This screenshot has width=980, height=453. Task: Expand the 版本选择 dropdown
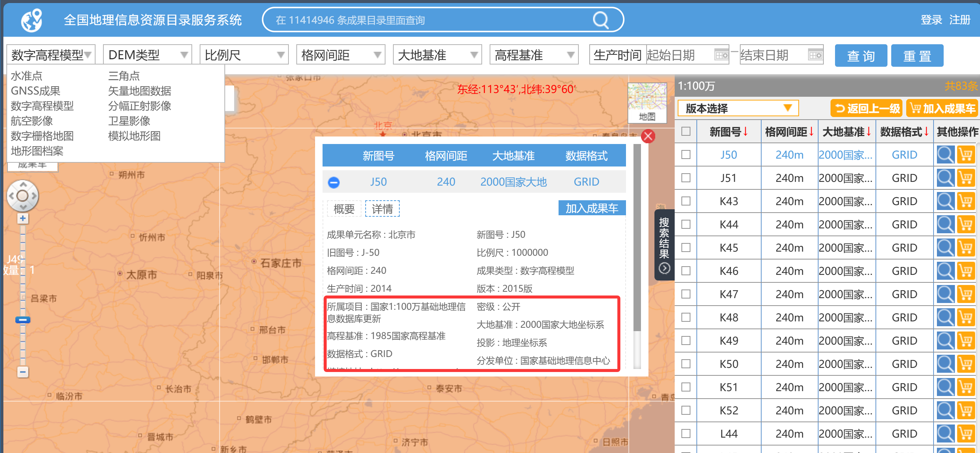(x=738, y=108)
